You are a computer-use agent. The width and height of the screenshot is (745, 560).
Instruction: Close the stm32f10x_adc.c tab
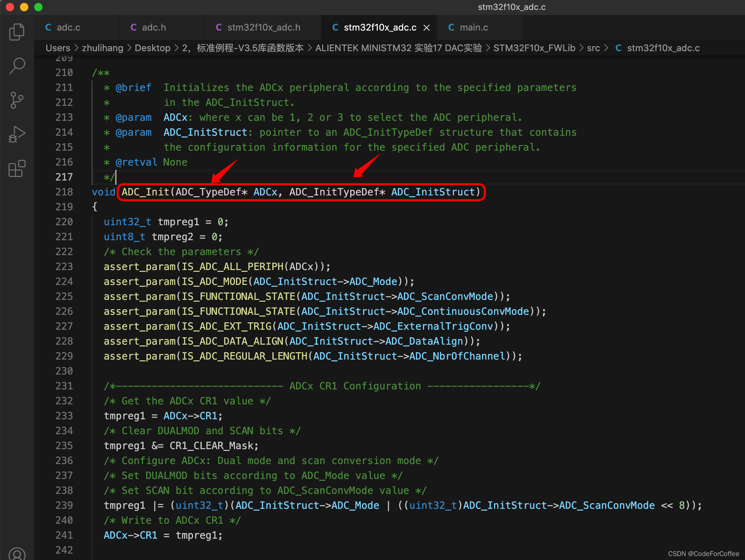point(427,28)
